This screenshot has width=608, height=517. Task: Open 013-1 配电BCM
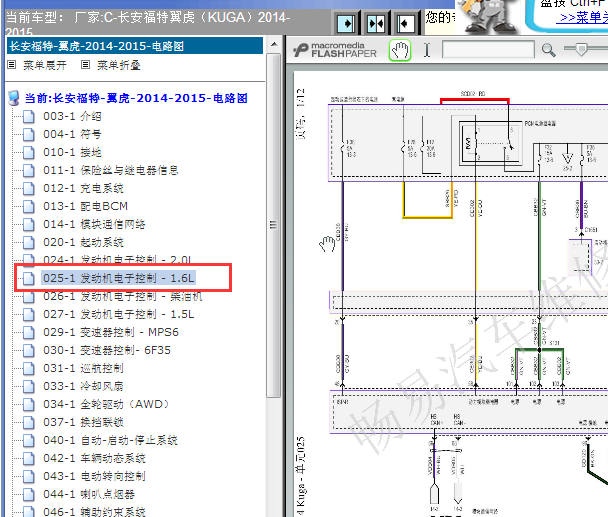point(85,206)
